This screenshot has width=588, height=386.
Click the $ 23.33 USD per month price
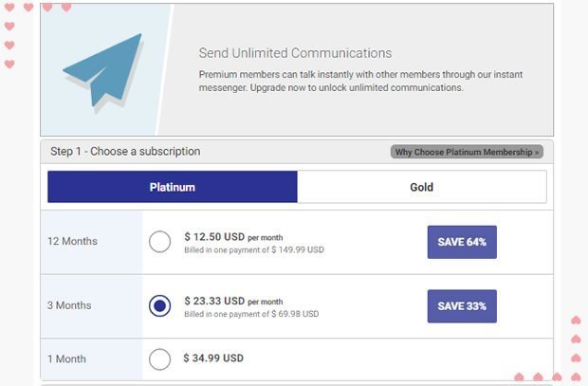(233, 302)
